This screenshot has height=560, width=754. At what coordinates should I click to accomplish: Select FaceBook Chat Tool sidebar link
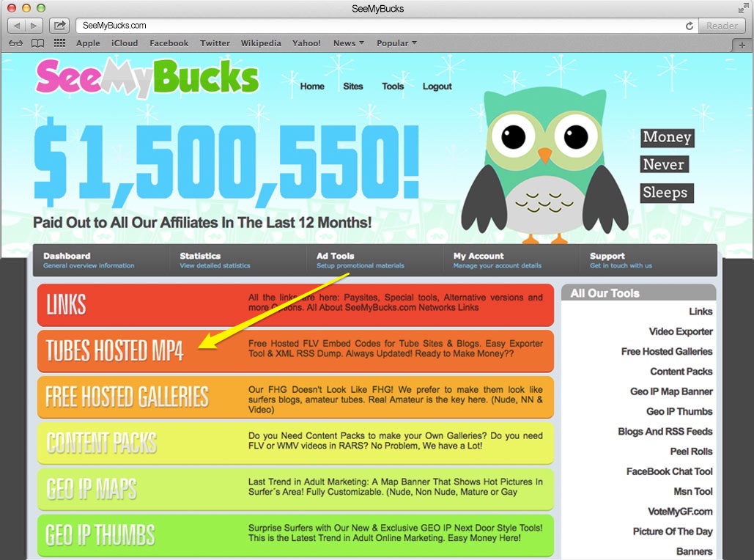(670, 471)
